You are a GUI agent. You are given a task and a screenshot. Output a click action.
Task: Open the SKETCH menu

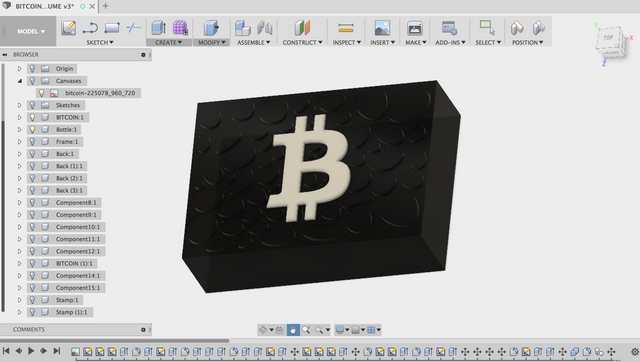100,42
